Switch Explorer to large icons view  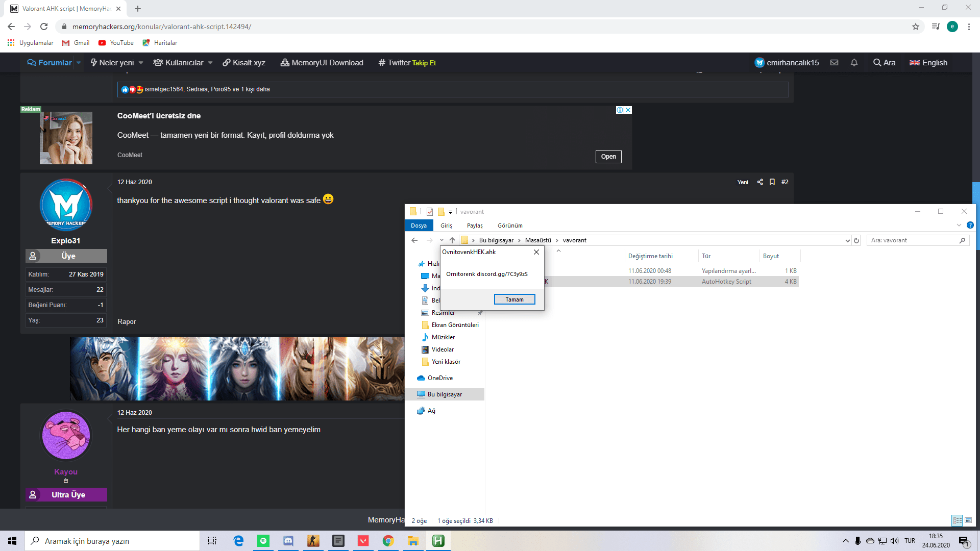tap(968, 521)
